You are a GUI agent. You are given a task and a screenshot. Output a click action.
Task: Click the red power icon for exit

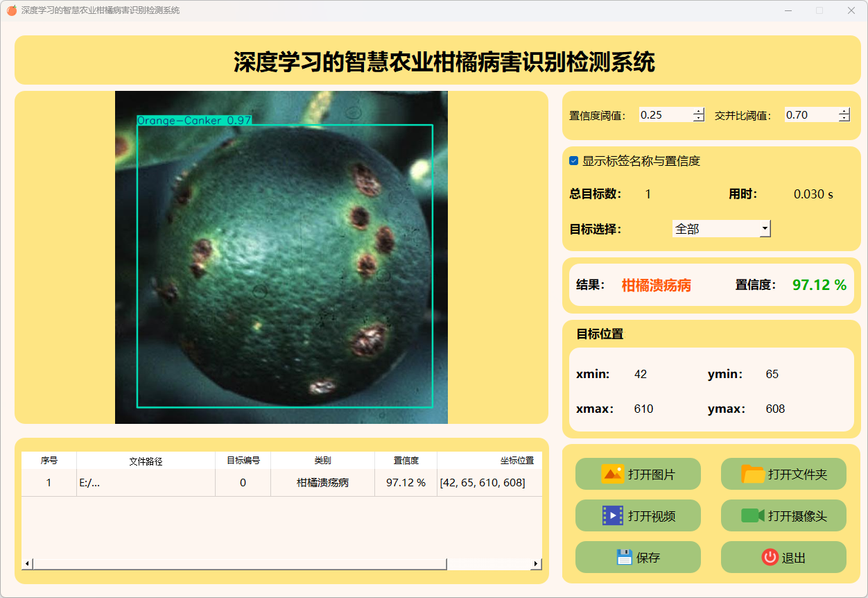(770, 557)
